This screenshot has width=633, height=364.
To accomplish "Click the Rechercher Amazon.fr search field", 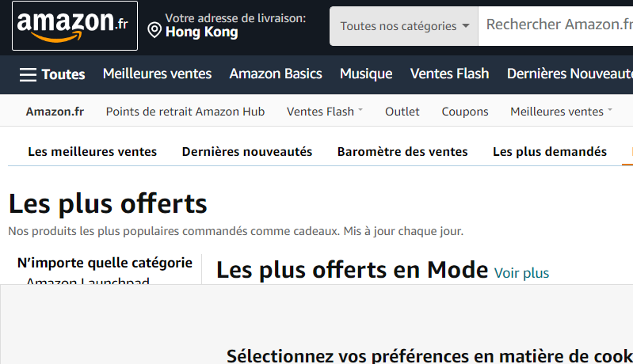I will (x=555, y=26).
